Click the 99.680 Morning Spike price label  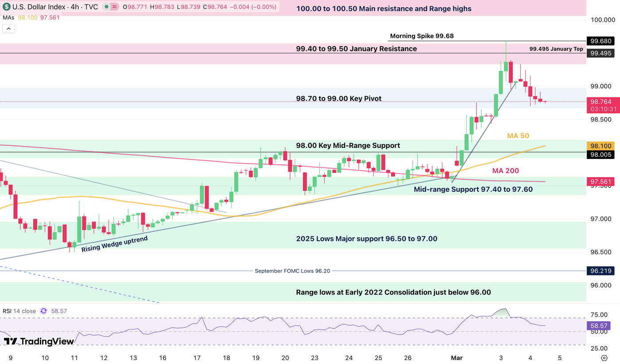[601, 41]
